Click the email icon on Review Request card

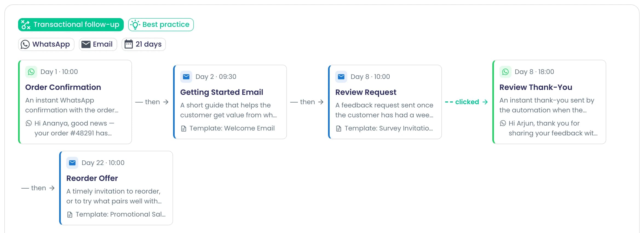(341, 77)
